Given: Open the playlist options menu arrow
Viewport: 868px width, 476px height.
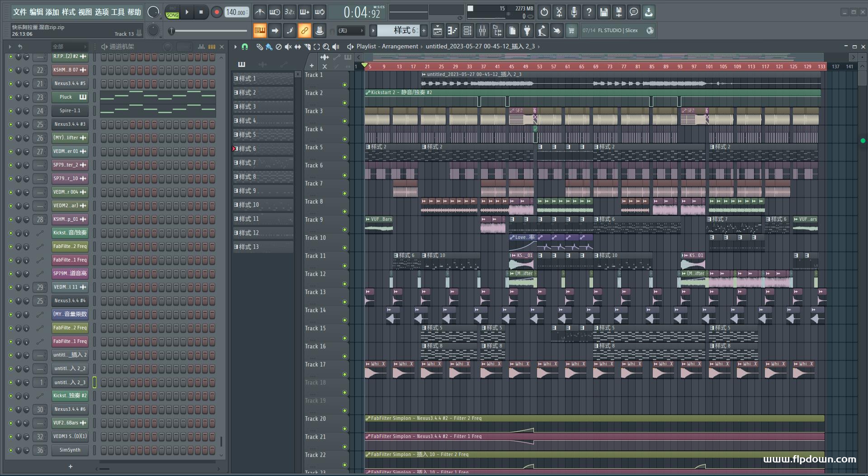Looking at the screenshot, I should (x=236, y=47).
